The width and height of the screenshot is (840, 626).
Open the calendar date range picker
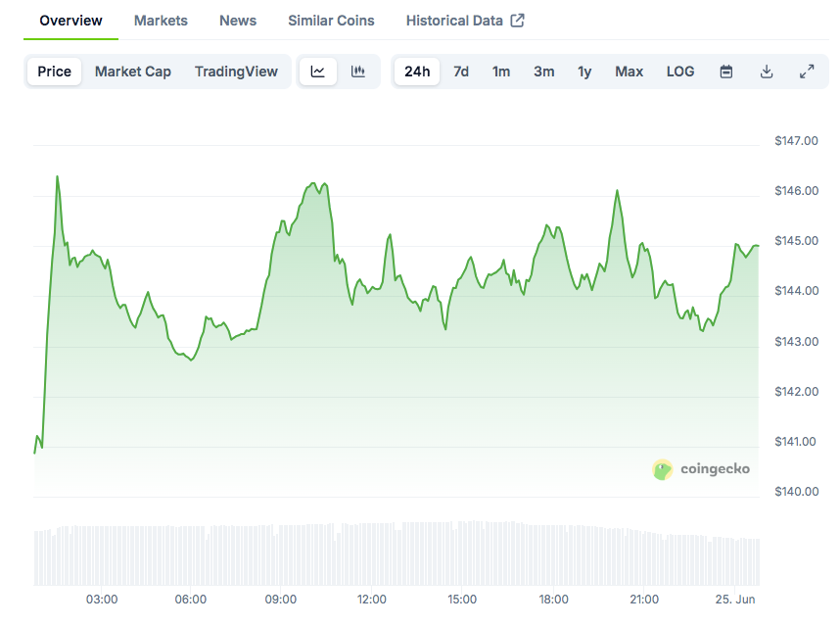click(x=726, y=72)
